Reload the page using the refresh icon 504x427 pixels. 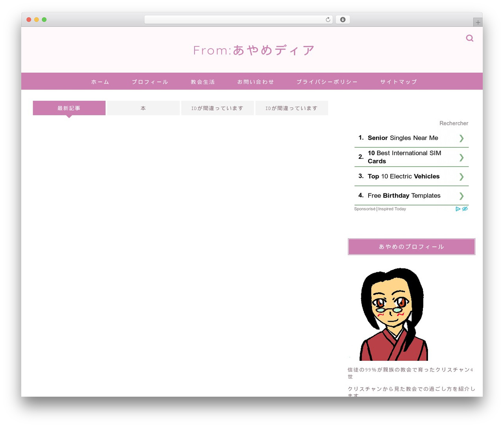[328, 20]
